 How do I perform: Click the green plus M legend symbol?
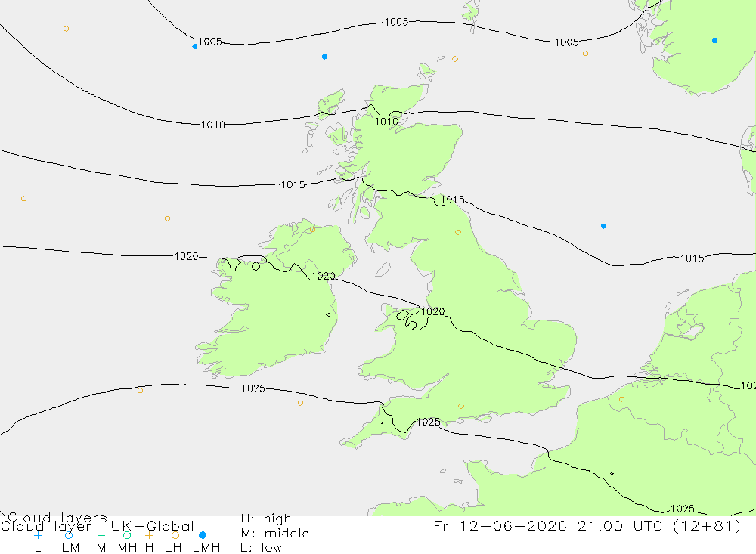pyautogui.click(x=101, y=535)
